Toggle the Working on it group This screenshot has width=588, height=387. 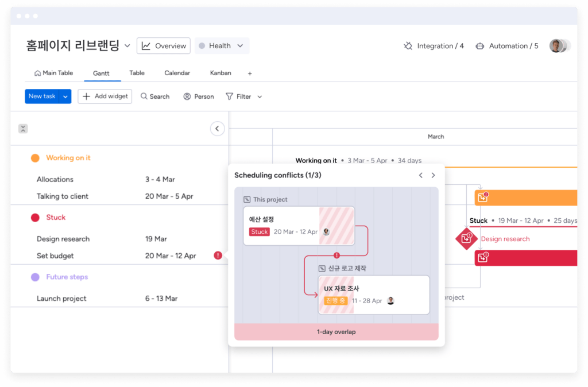tap(35, 158)
